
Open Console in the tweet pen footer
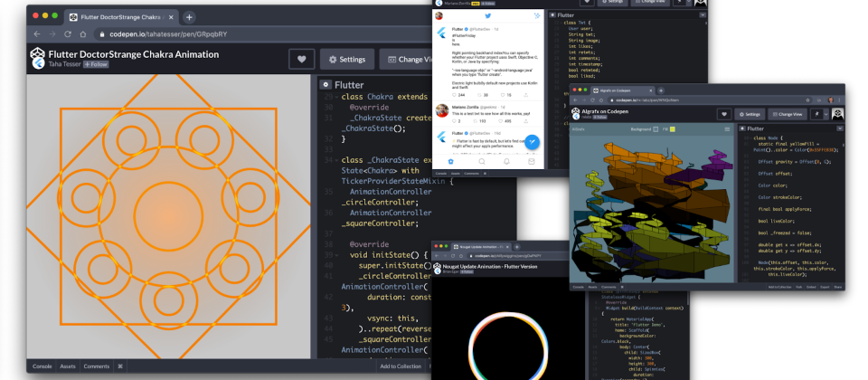tap(440, 174)
